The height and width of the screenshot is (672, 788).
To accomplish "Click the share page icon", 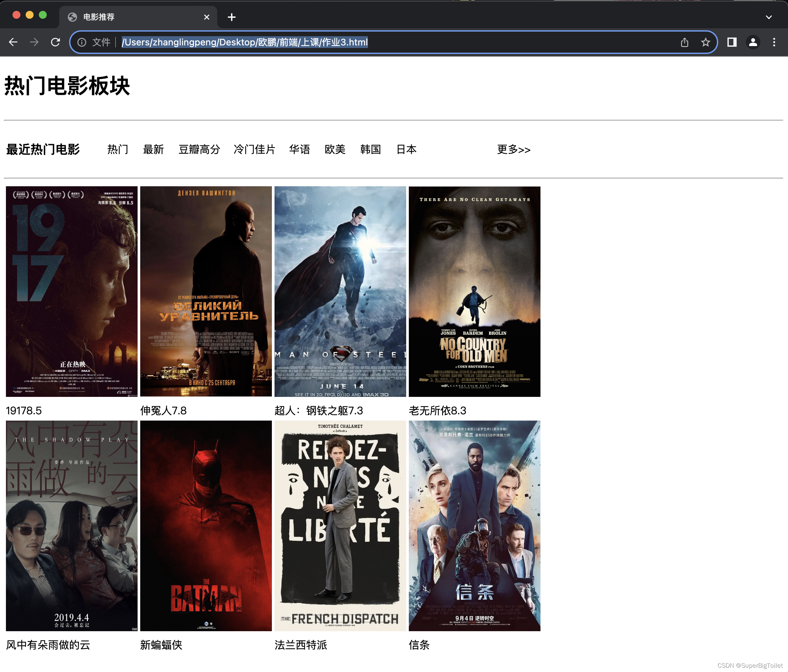I will (x=685, y=42).
